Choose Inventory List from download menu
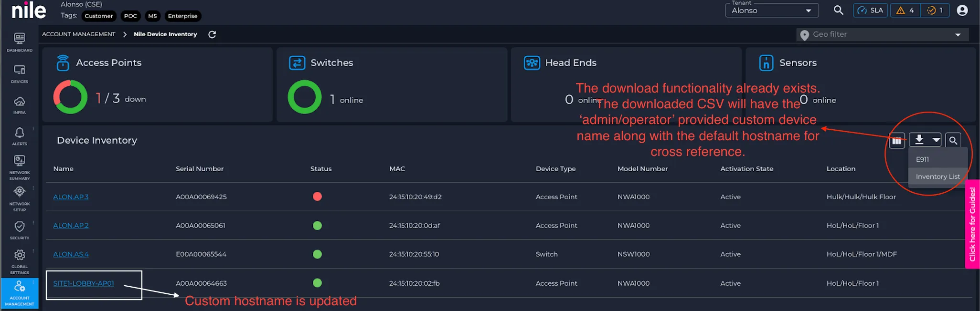Image resolution: width=980 pixels, height=311 pixels. coord(938,176)
